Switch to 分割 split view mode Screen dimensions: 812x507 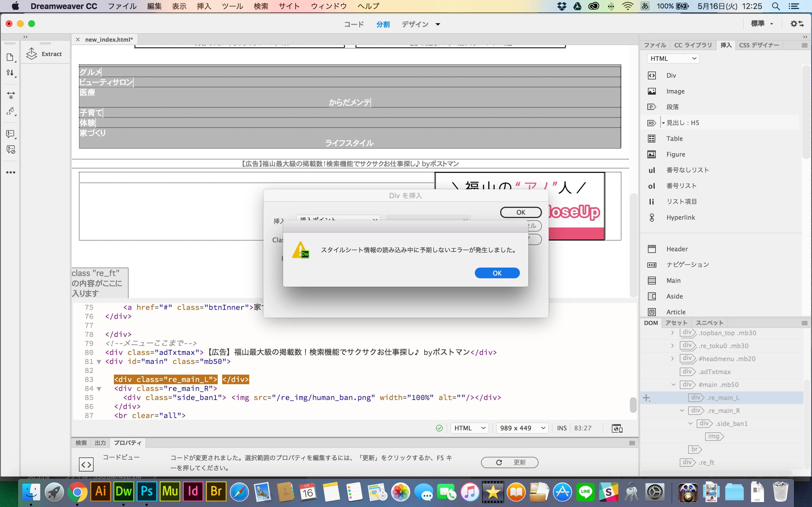pyautogui.click(x=383, y=24)
